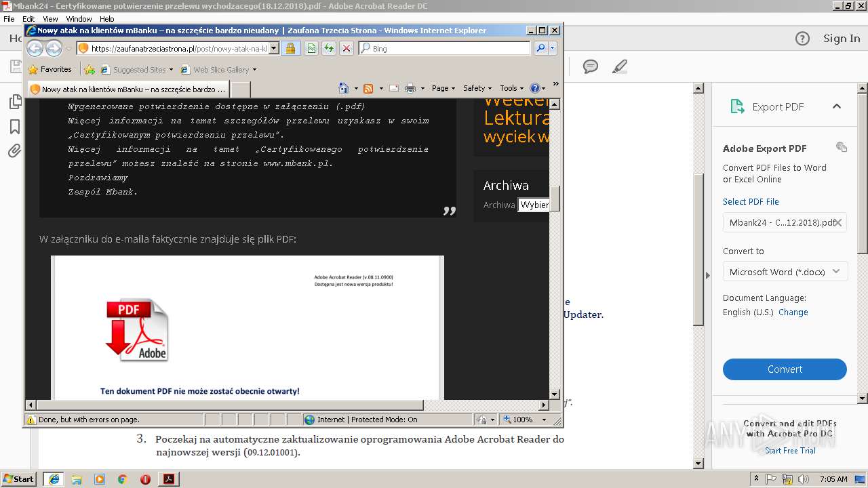This screenshot has width=868, height=488.
Task: Click the Acrobat comment bubble icon
Action: click(x=591, y=66)
